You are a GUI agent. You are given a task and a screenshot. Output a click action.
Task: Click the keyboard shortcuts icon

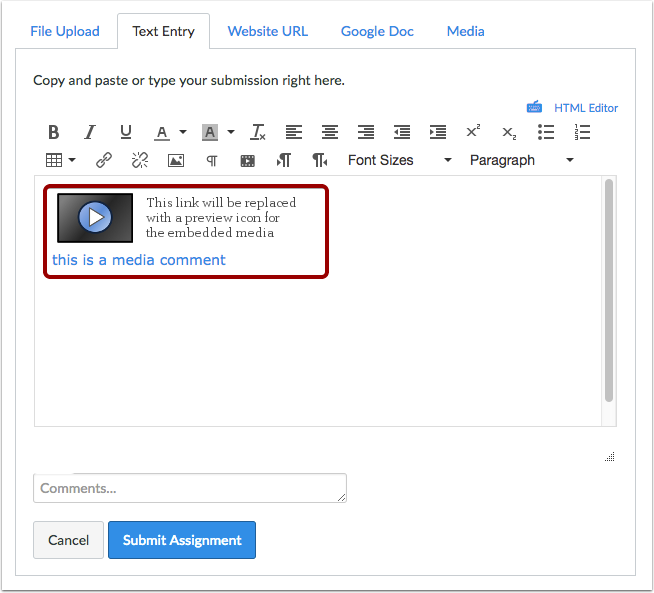(x=534, y=107)
